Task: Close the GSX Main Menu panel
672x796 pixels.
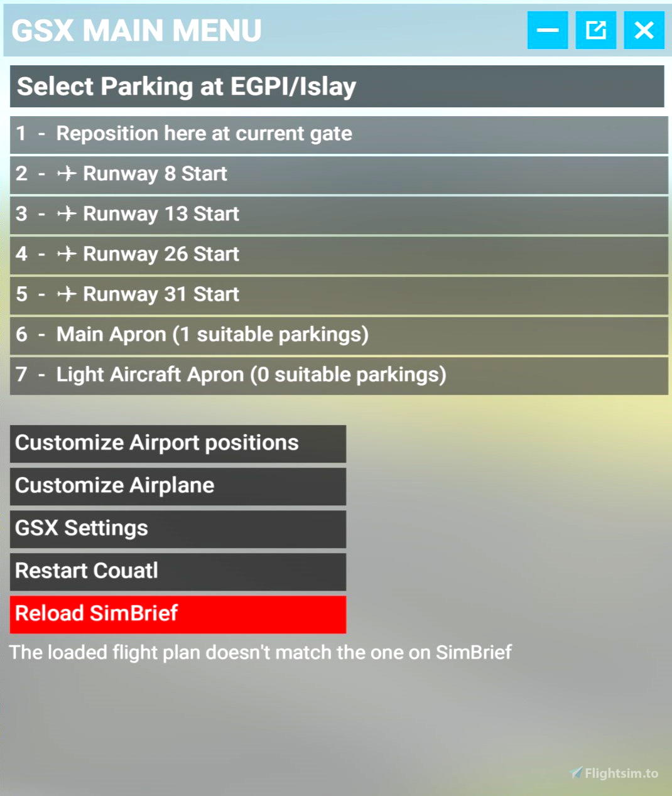Action: pyautogui.click(x=644, y=30)
